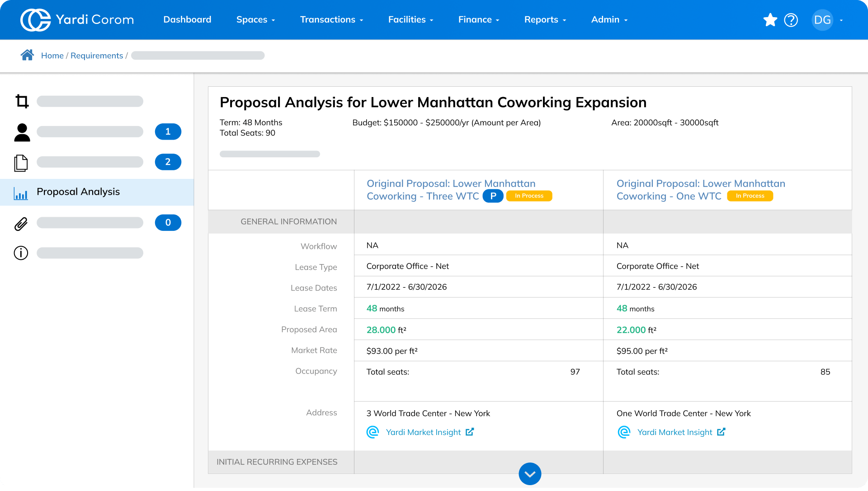Open the Transactions dropdown menu

pyautogui.click(x=331, y=20)
